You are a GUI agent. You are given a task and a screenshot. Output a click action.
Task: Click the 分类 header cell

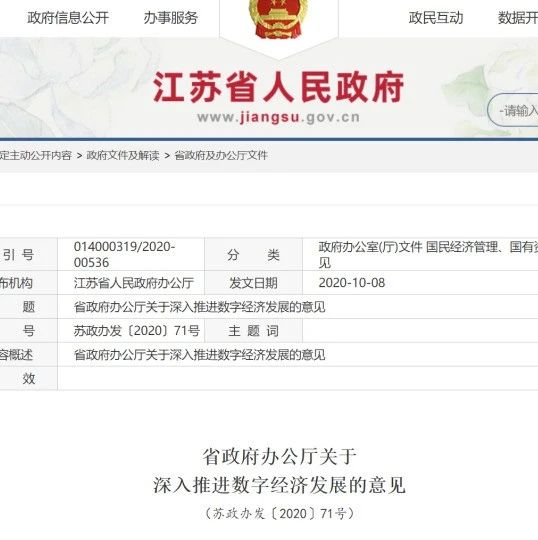pos(253,255)
